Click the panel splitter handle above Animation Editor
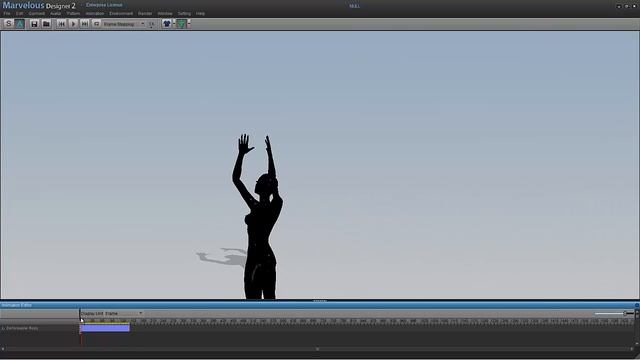The image size is (640, 360). click(x=320, y=301)
